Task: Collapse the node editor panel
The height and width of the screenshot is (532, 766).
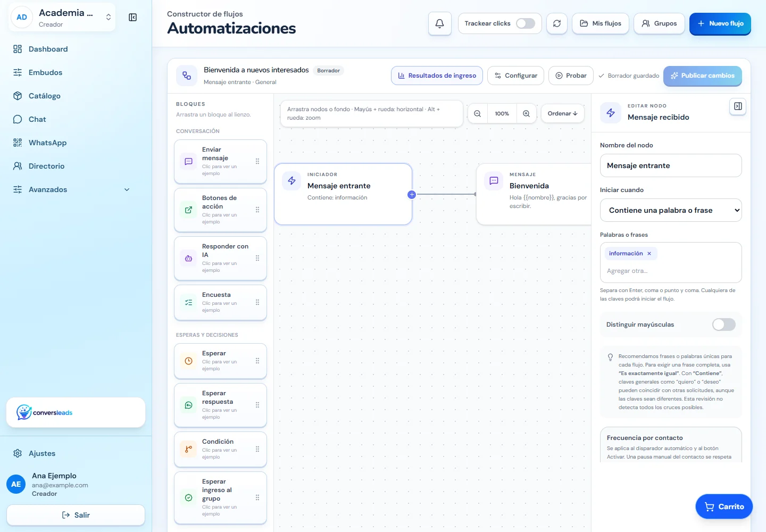Action: 738,106
